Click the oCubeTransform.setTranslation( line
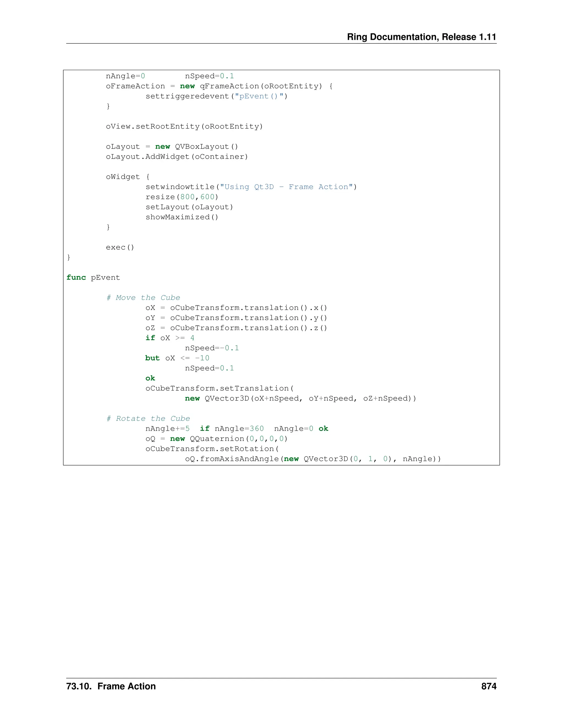The height and width of the screenshot is (728, 563). pos(219,388)
